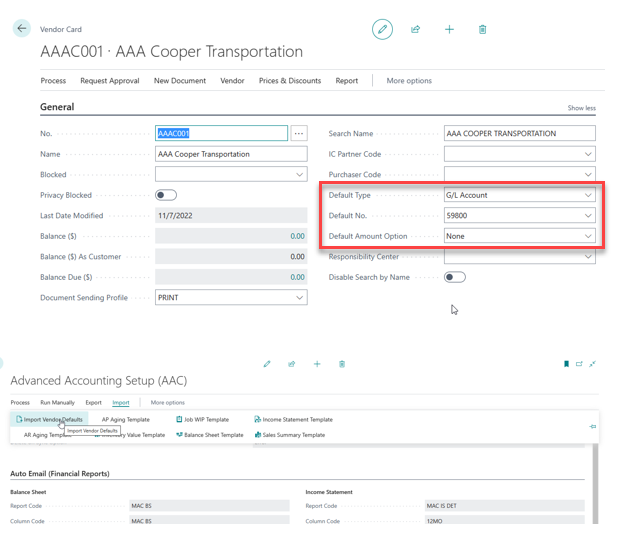The width and height of the screenshot is (620, 559).
Task: Click the Sales Summary Template icon
Action: (258, 434)
